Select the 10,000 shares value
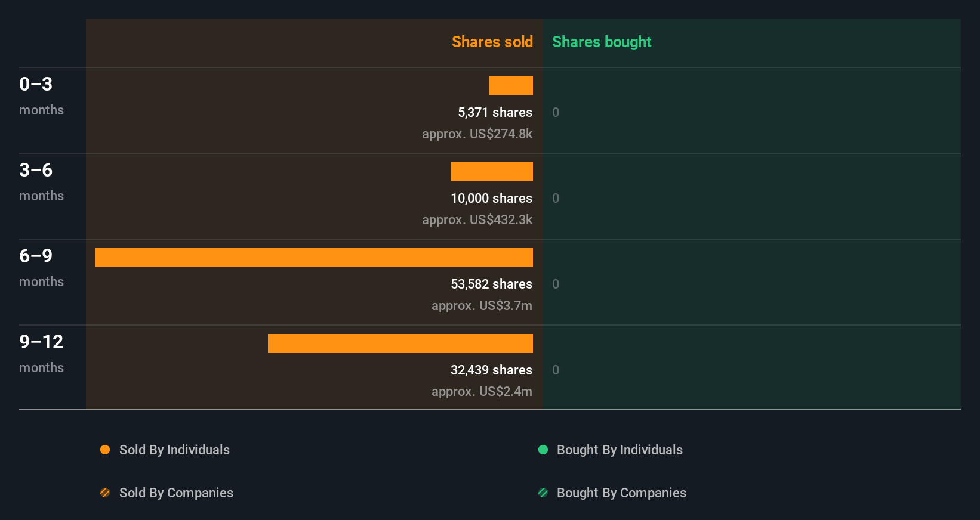 491,198
